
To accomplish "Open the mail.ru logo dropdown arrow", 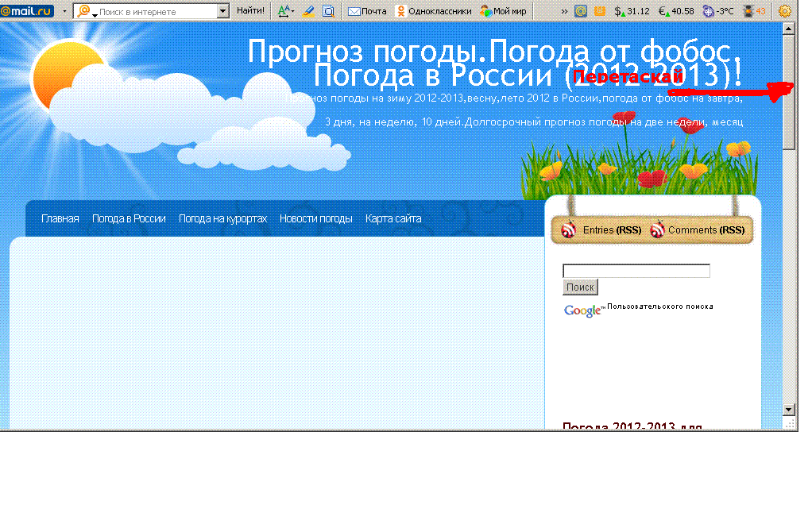I will [x=64, y=11].
